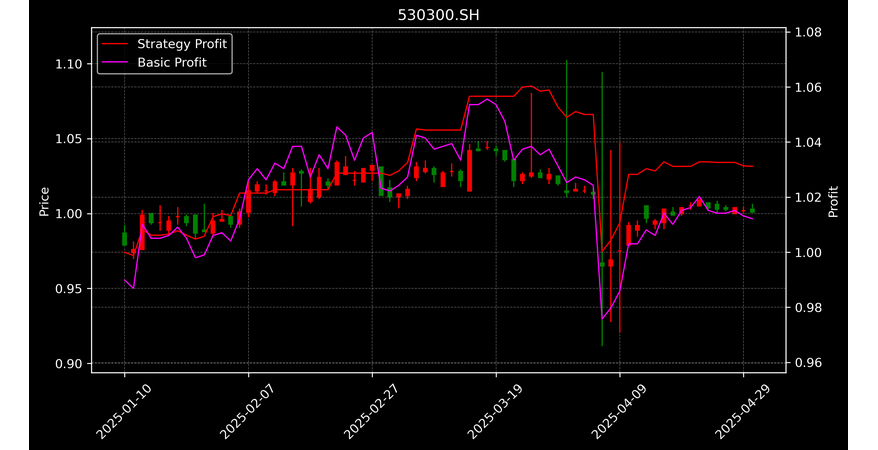Image resolution: width=878 pixels, height=450 pixels.
Task: Click the 1.08 profit tick label
Action: 808,32
